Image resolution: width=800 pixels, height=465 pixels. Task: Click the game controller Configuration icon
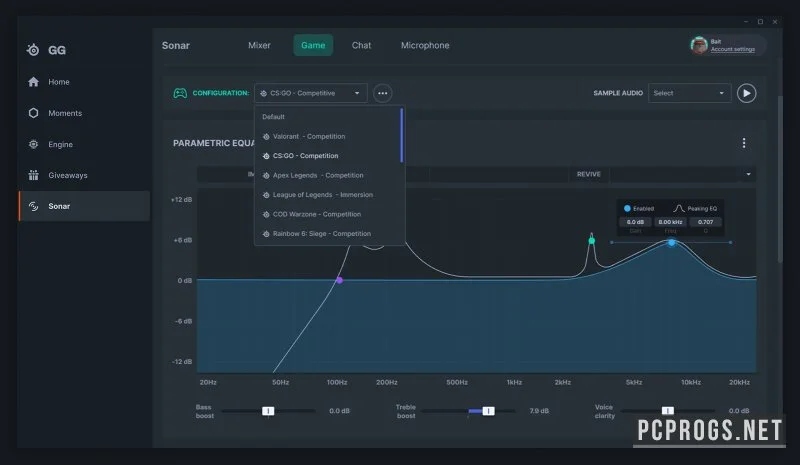[180, 93]
